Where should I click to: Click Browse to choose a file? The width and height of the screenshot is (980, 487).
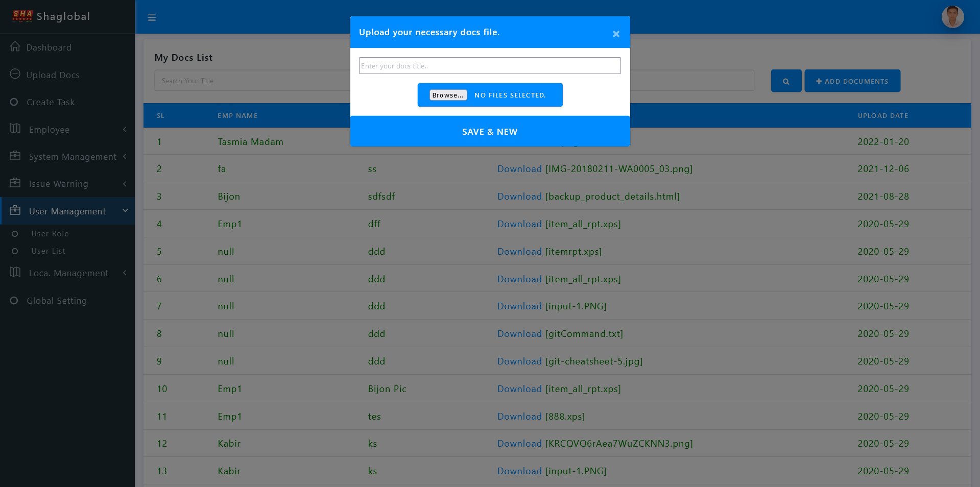click(x=448, y=95)
